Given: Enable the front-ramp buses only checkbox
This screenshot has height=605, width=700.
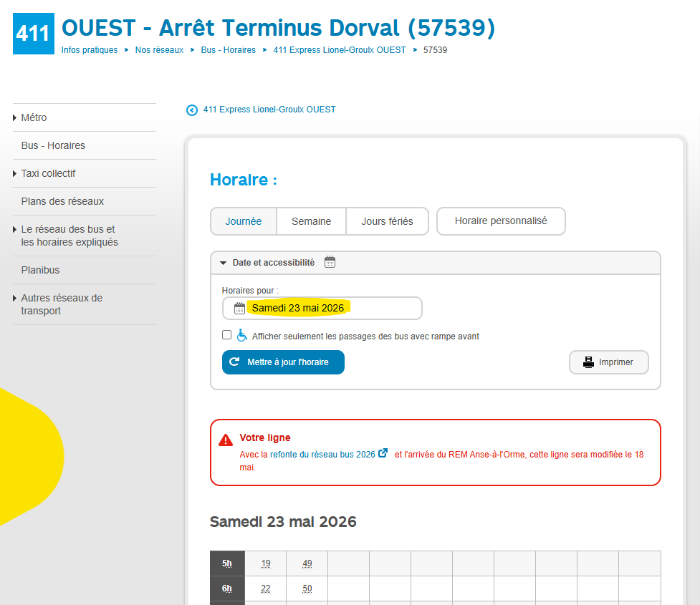Looking at the screenshot, I should pyautogui.click(x=227, y=334).
